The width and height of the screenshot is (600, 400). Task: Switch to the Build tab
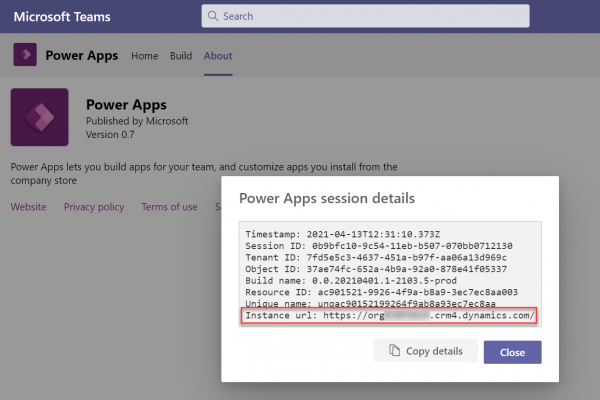coord(181,56)
